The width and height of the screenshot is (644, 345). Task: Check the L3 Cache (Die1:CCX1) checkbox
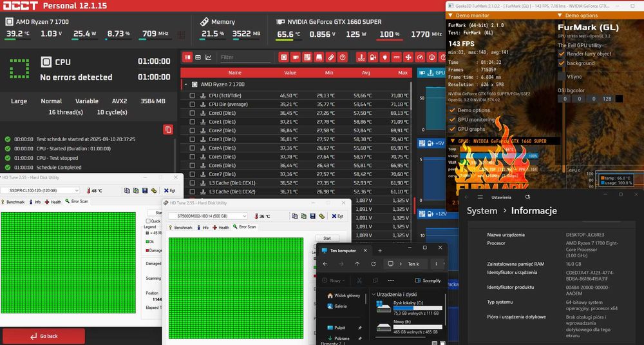coord(192,183)
